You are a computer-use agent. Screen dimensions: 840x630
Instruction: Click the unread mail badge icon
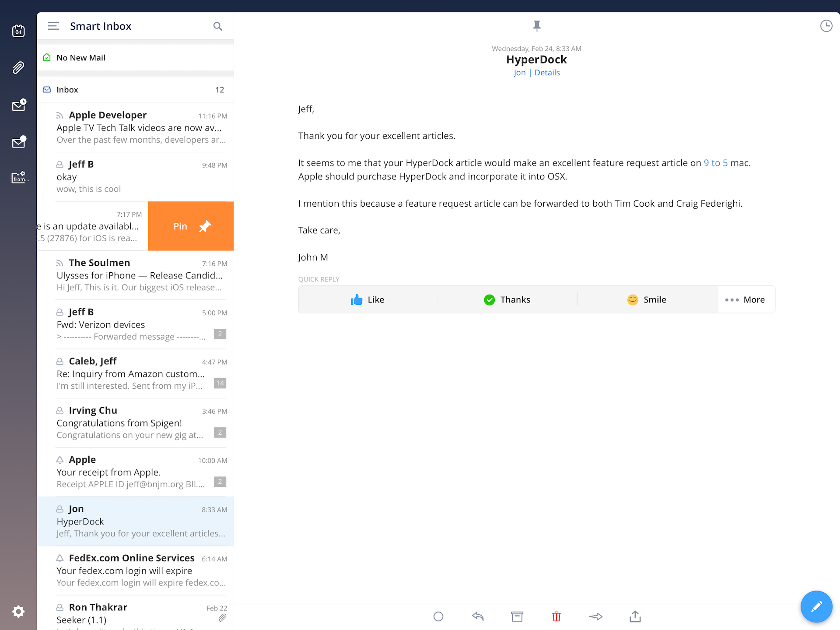18,141
